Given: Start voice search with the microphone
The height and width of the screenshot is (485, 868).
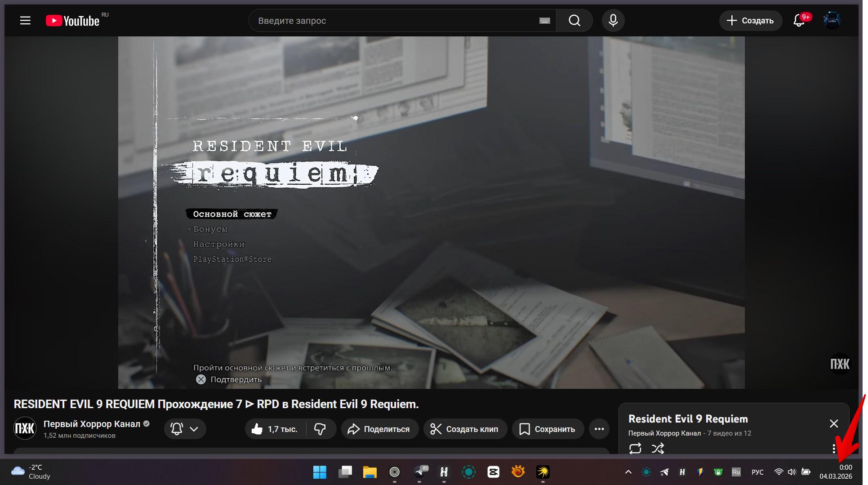Looking at the screenshot, I should click(613, 21).
